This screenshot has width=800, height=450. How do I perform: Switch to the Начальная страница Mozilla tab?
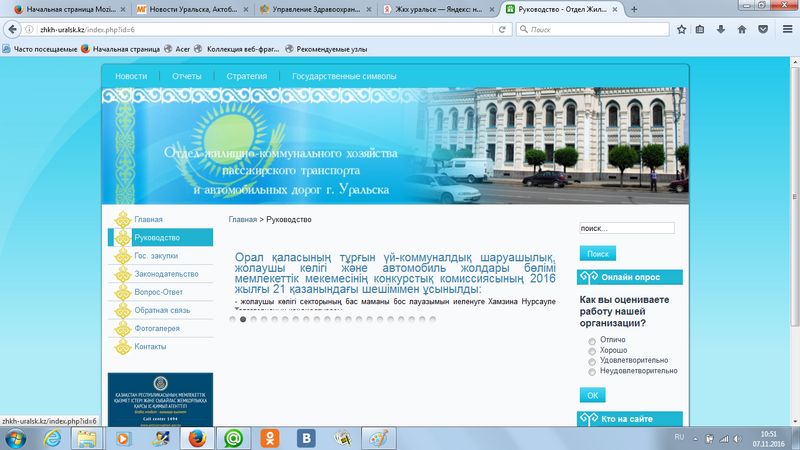click(70, 9)
